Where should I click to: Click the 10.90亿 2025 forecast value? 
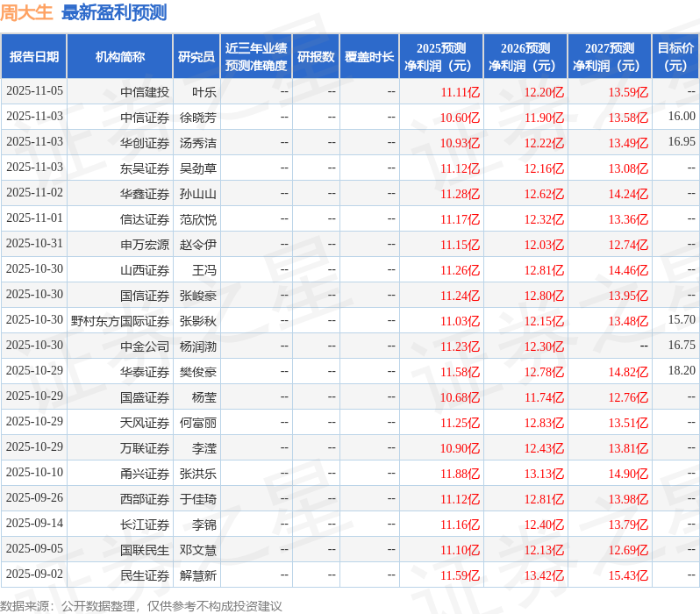(x=461, y=448)
